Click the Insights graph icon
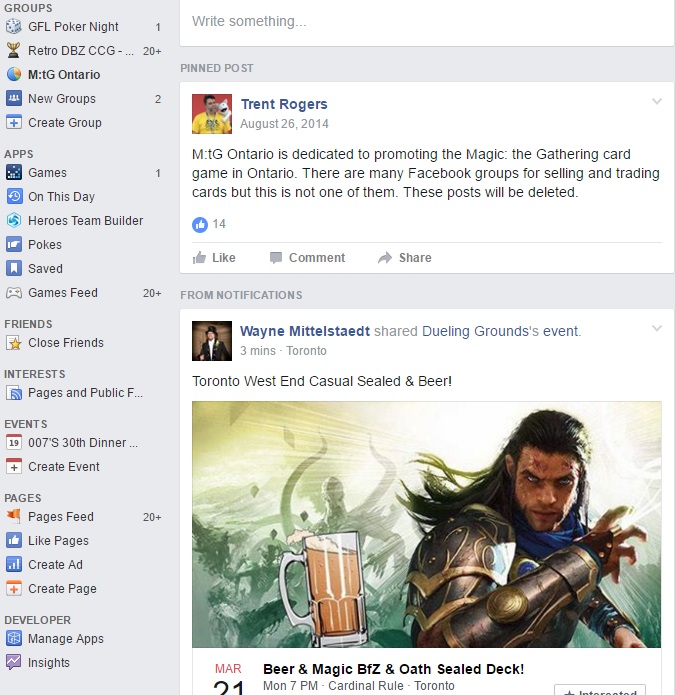675x695 pixels. pyautogui.click(x=14, y=662)
